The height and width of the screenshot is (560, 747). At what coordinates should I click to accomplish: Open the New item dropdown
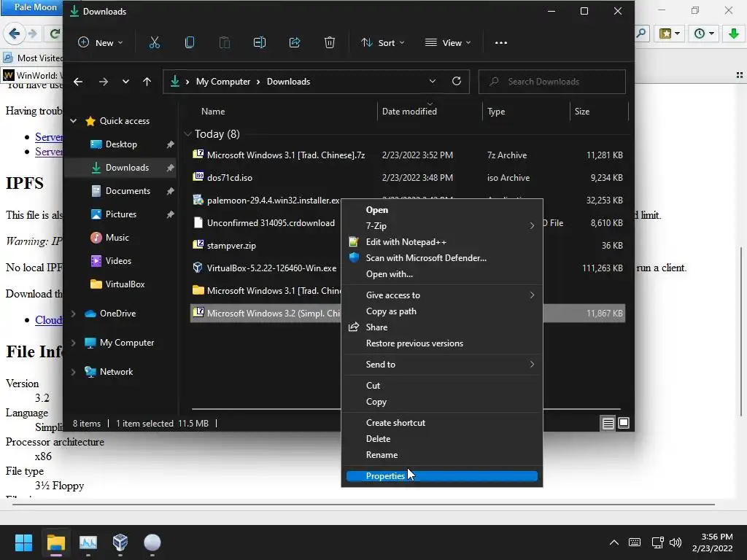click(101, 43)
